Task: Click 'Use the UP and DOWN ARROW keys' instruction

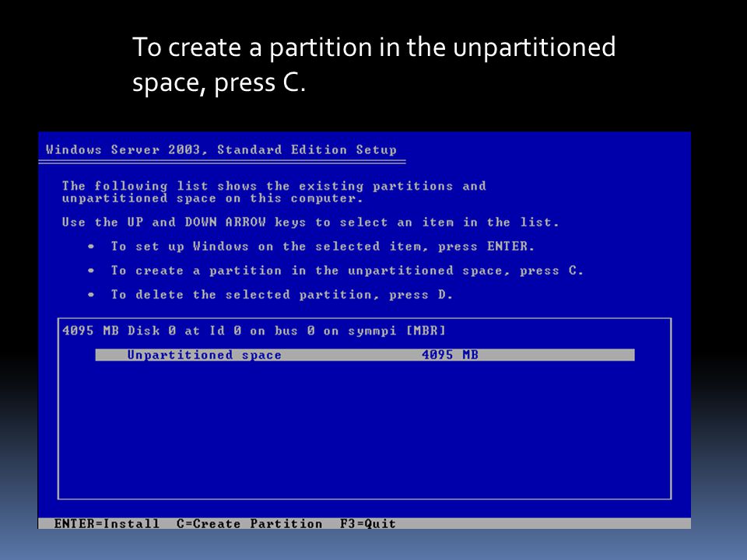Action: click(x=310, y=222)
